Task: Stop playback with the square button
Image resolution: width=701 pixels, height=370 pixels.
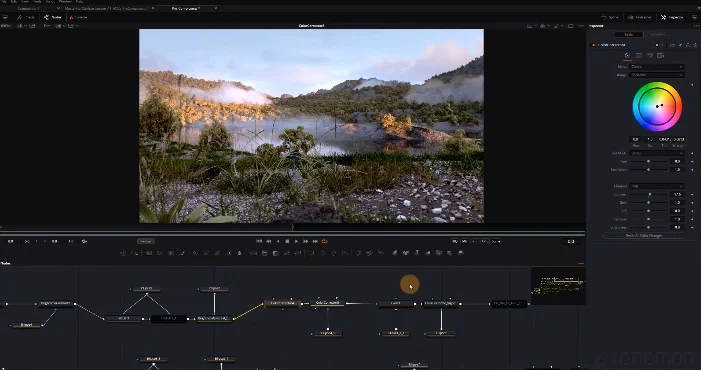Action: point(287,241)
